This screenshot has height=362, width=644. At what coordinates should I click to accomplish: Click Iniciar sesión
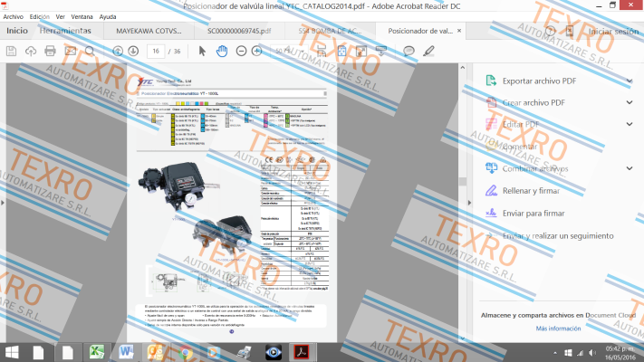613,31
